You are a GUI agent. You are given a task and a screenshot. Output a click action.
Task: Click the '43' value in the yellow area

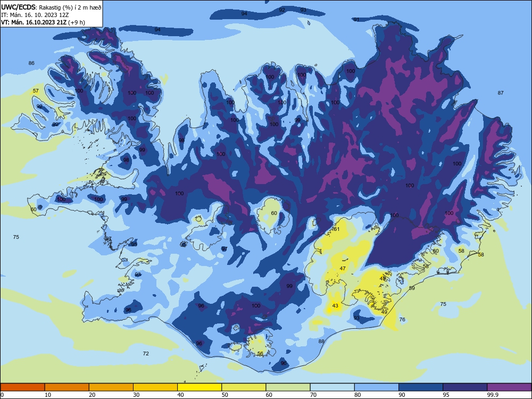click(335, 306)
